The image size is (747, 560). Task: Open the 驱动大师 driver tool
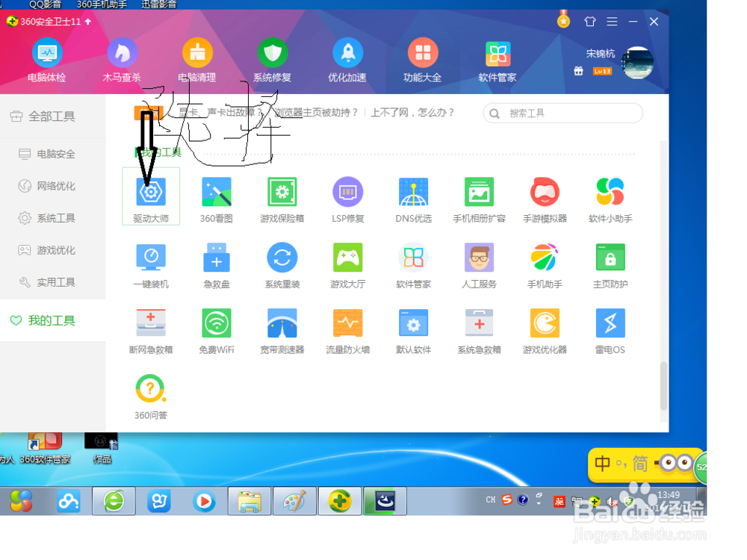click(151, 196)
